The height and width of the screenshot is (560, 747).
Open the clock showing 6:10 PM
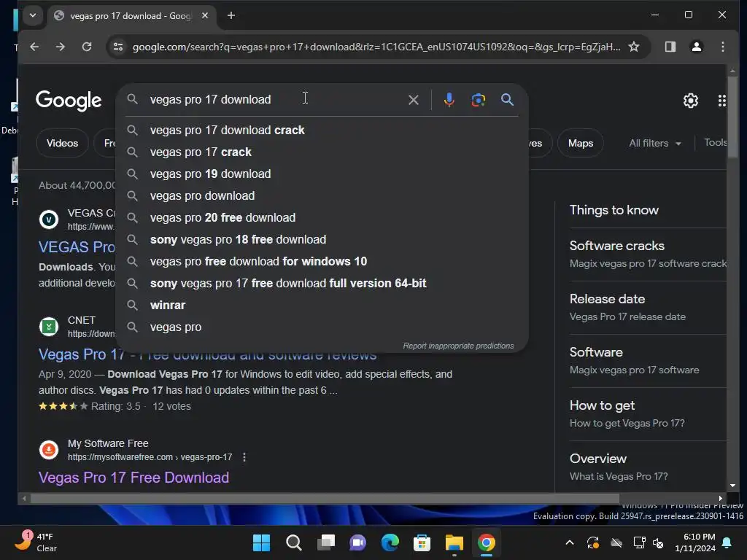695,542
